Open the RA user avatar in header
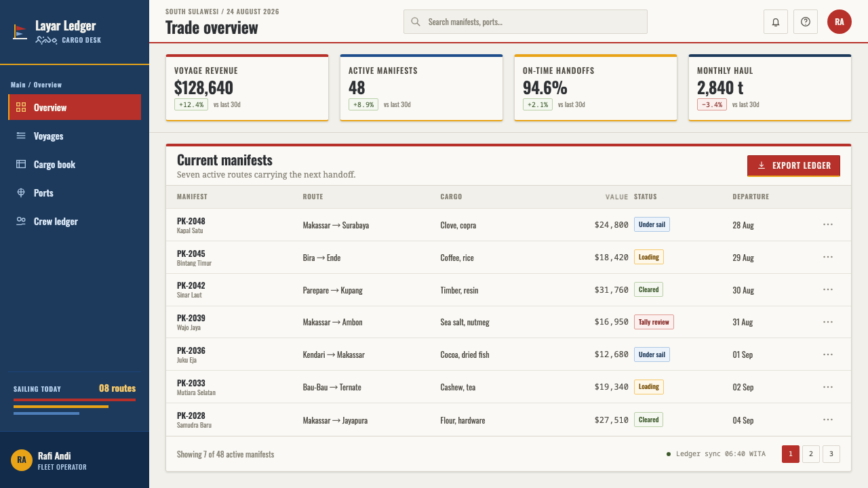The height and width of the screenshot is (488, 868). tap(840, 22)
